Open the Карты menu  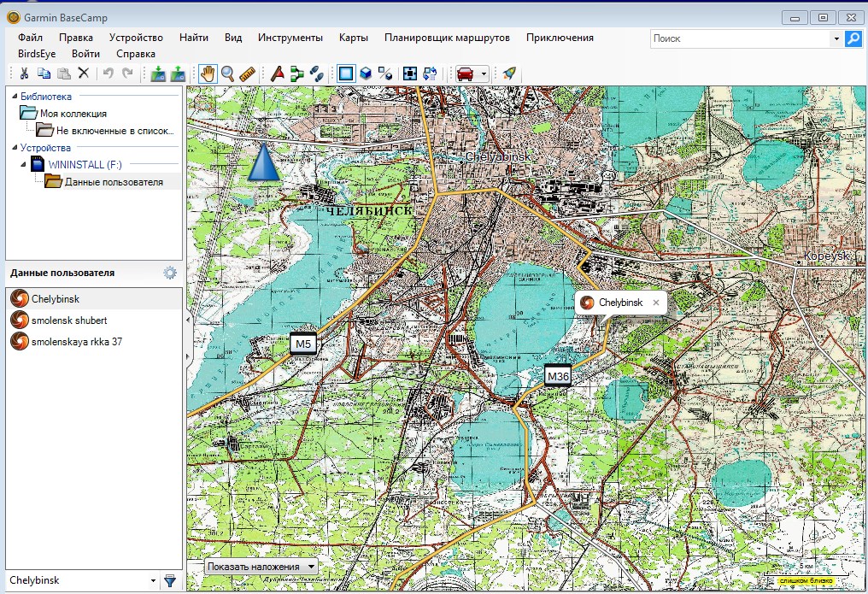point(353,38)
